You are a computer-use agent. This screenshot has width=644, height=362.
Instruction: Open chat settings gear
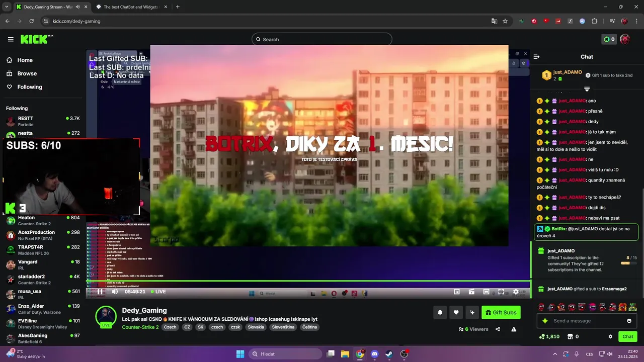(x=610, y=336)
